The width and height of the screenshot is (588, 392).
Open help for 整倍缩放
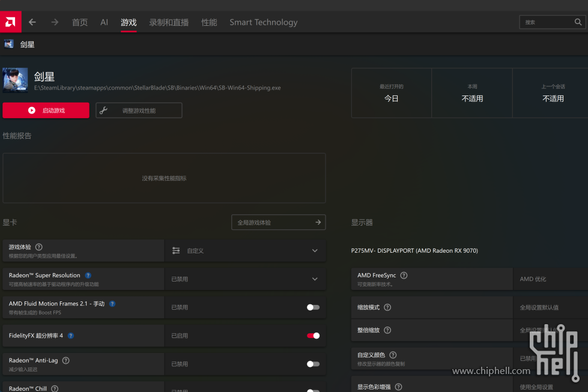coord(388,330)
